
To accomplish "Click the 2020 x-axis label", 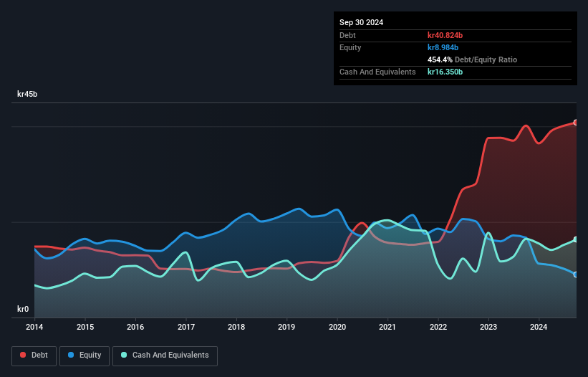I will [337, 327].
